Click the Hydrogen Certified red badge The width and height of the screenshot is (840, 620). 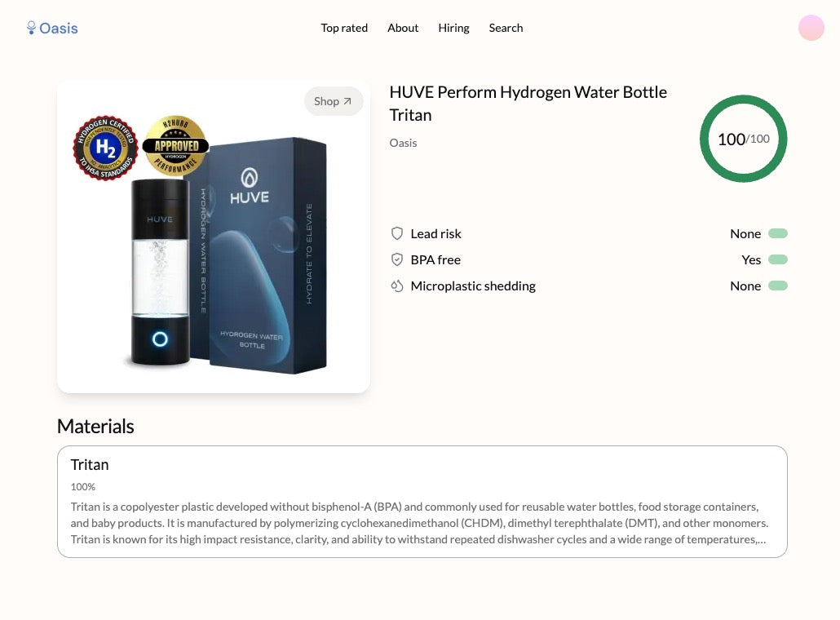pos(104,147)
